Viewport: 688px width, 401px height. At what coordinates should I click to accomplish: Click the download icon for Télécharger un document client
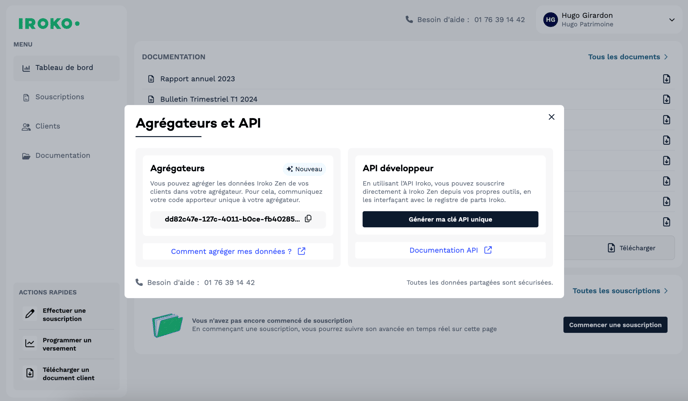point(29,373)
